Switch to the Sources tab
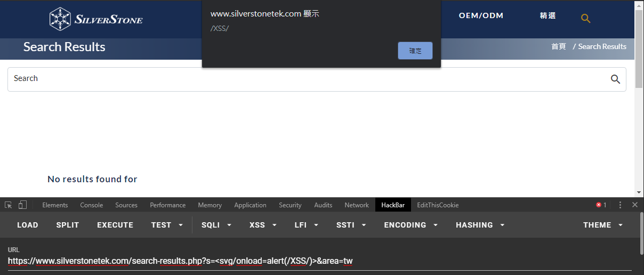 [126, 205]
